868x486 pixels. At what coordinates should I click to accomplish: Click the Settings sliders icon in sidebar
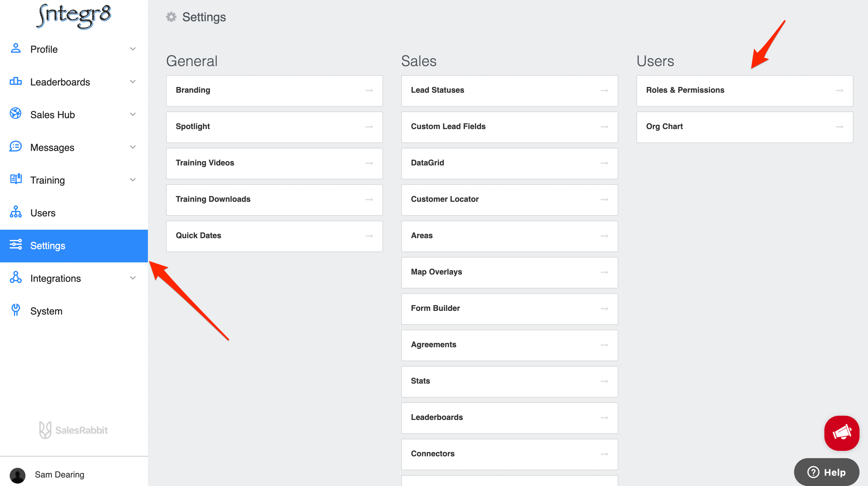[15, 245]
